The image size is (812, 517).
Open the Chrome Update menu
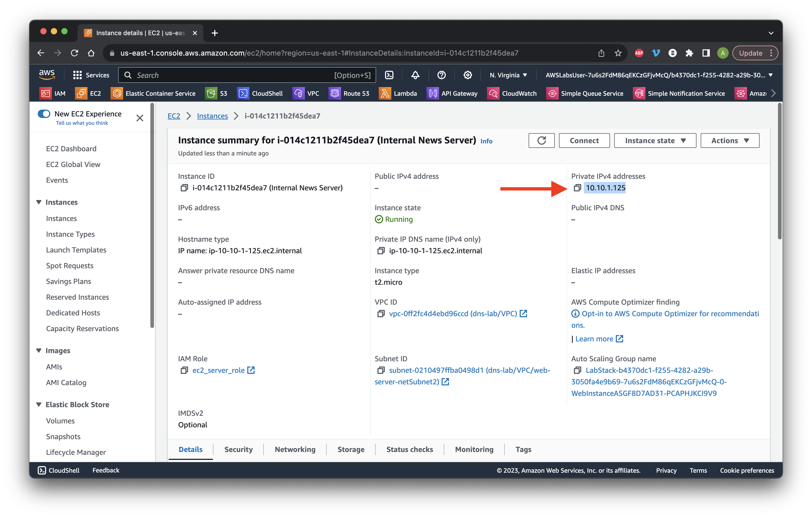pyautogui.click(x=755, y=53)
